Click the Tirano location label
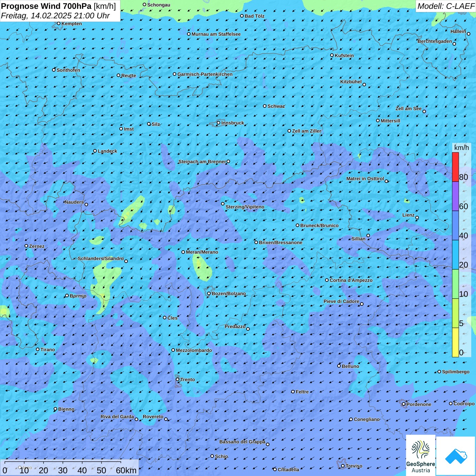476x476 pixels. tap(48, 350)
